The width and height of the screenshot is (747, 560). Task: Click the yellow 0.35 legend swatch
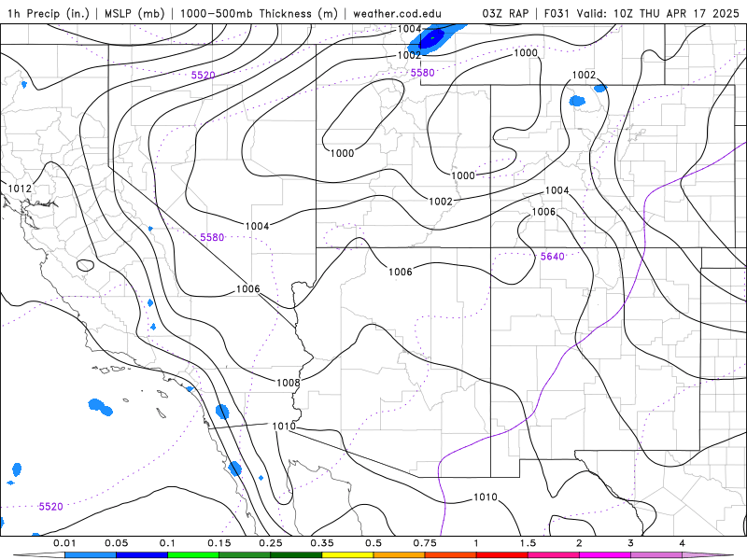coord(347,555)
